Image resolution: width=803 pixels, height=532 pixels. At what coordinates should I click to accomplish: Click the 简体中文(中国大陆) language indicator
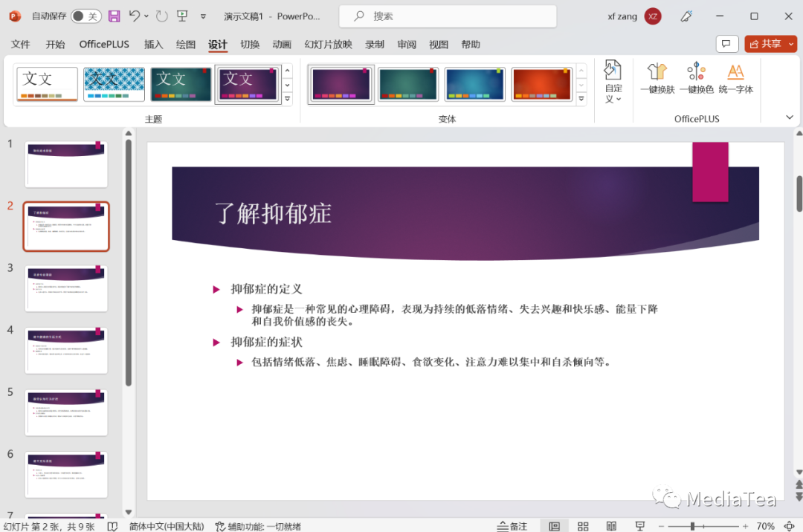(167, 526)
